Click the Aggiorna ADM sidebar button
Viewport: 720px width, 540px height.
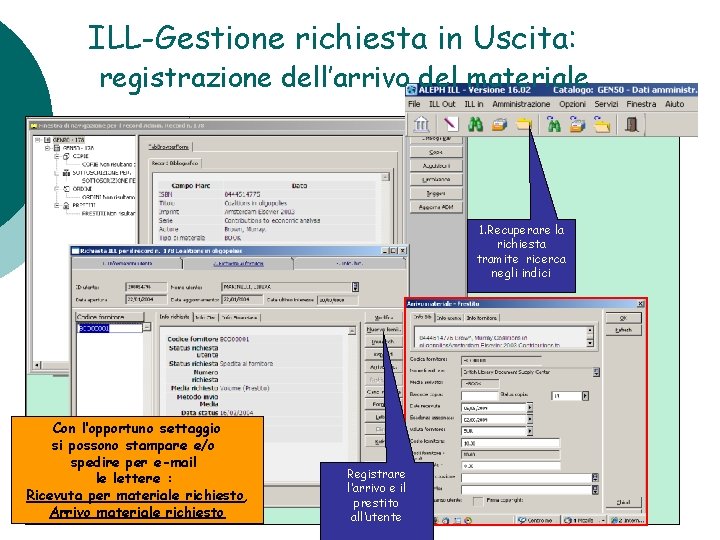[x=436, y=207]
